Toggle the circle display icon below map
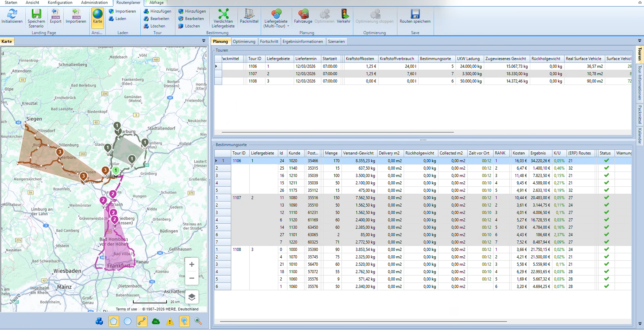 [128, 321]
